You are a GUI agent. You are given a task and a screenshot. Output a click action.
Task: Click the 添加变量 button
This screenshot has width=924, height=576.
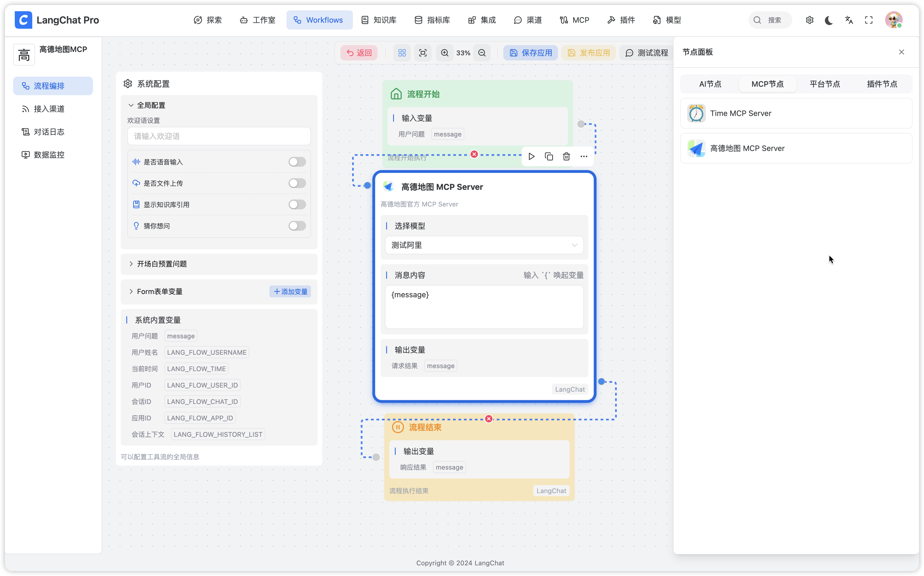pos(291,292)
